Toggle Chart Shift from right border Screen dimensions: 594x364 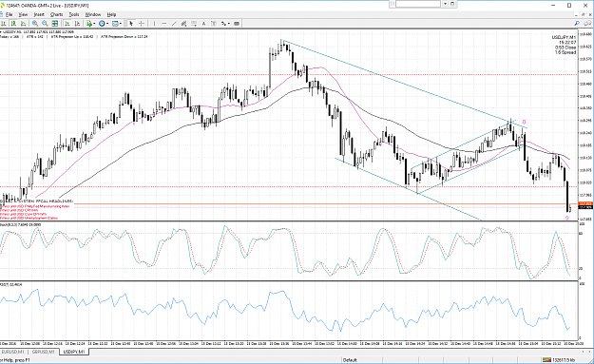click(x=77, y=24)
